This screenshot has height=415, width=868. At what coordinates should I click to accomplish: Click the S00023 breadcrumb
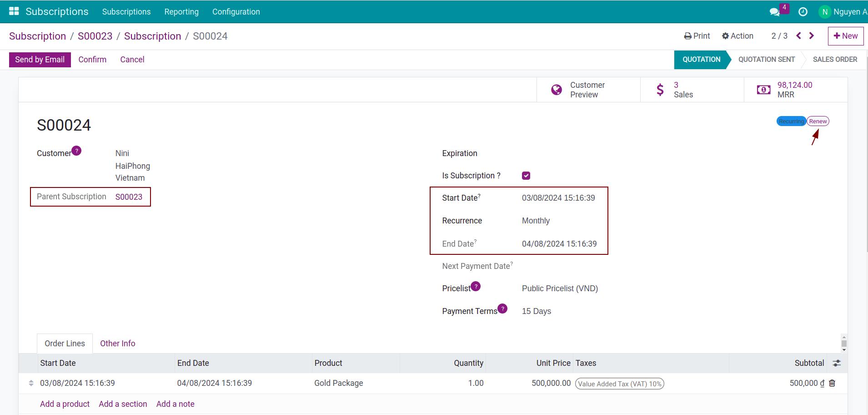95,36
